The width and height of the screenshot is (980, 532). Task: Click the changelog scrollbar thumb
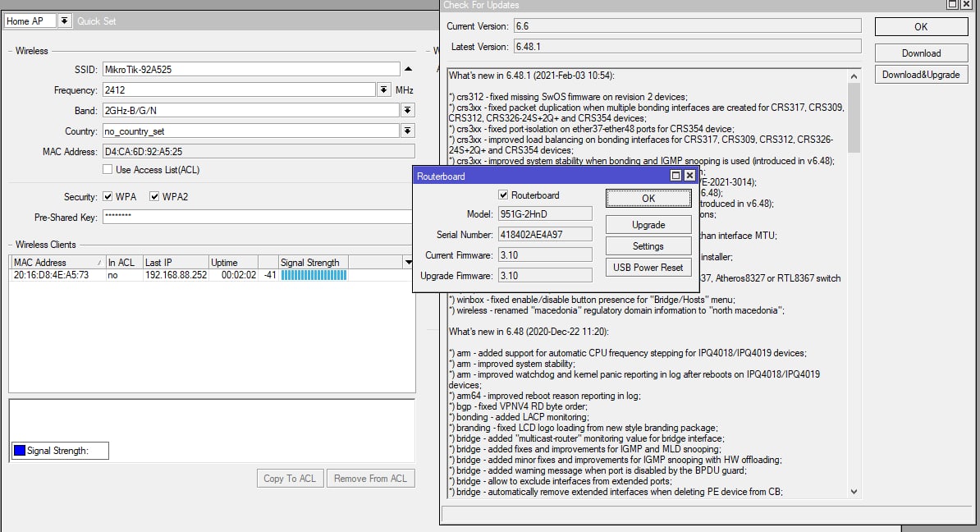(854, 117)
